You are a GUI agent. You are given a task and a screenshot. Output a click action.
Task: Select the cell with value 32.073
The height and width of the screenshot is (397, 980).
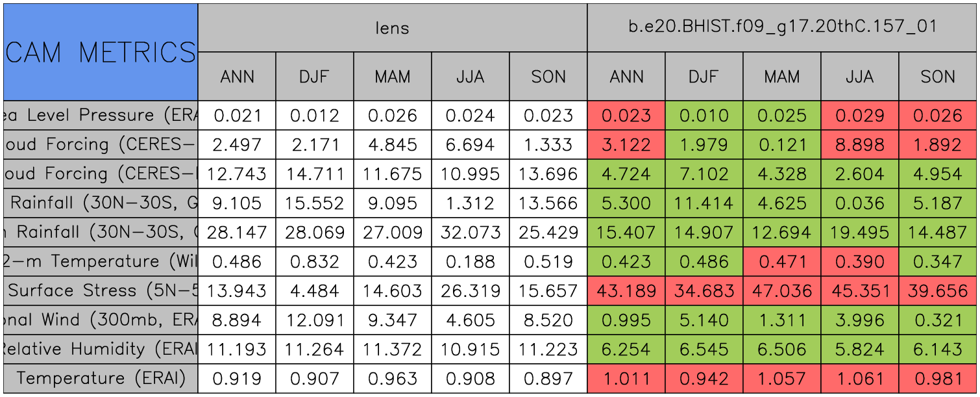point(471,233)
